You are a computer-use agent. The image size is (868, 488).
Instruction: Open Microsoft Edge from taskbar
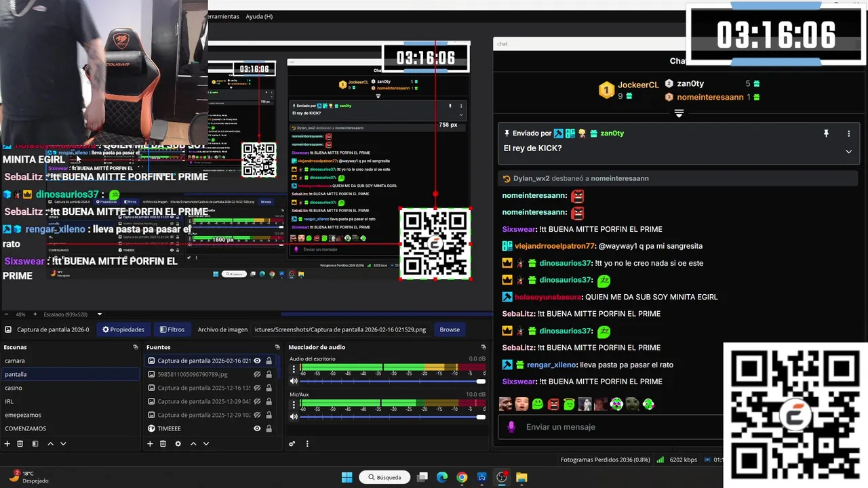442,477
